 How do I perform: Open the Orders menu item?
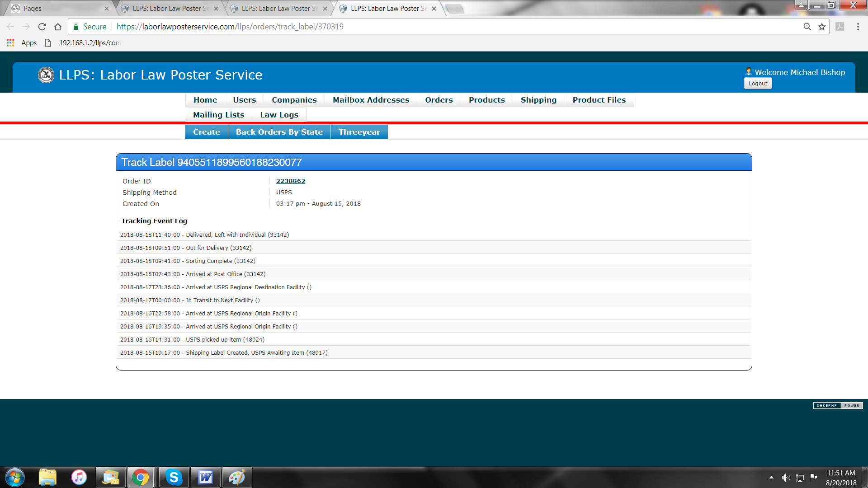pos(439,100)
